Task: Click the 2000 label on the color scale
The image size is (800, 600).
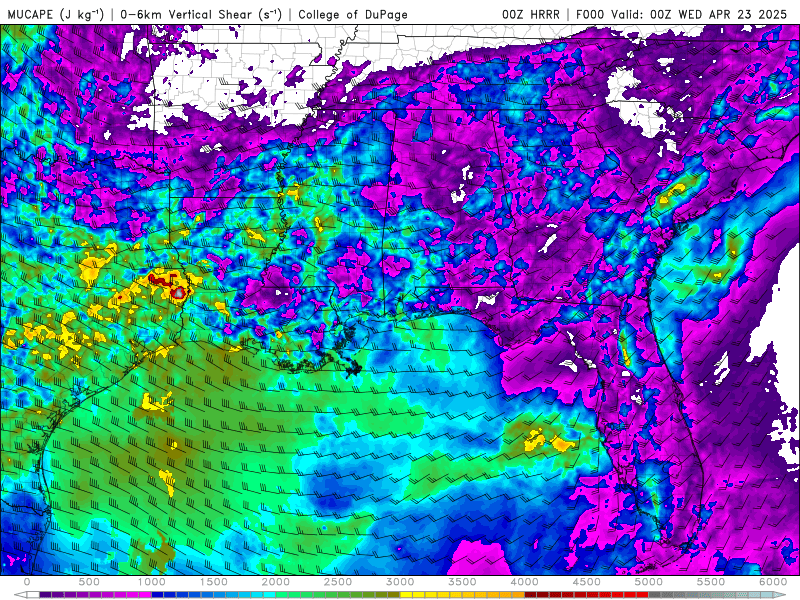Action: (276, 582)
